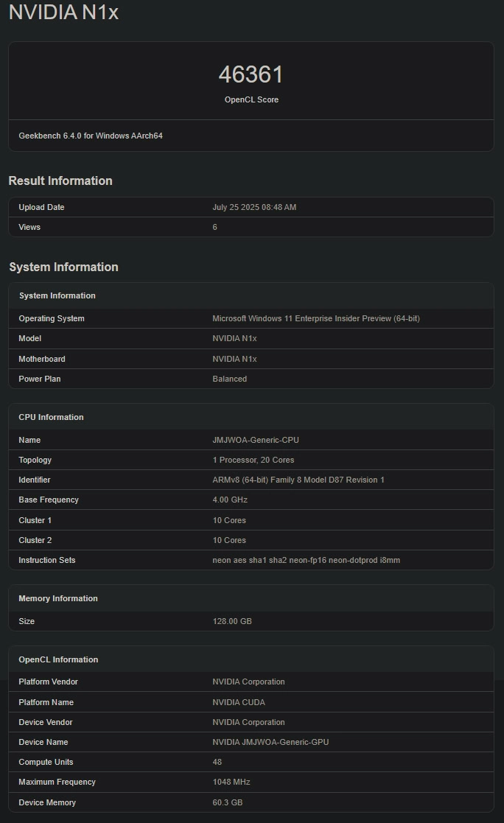The height and width of the screenshot is (823, 504).
Task: Click the Result Information heading
Action: point(60,181)
